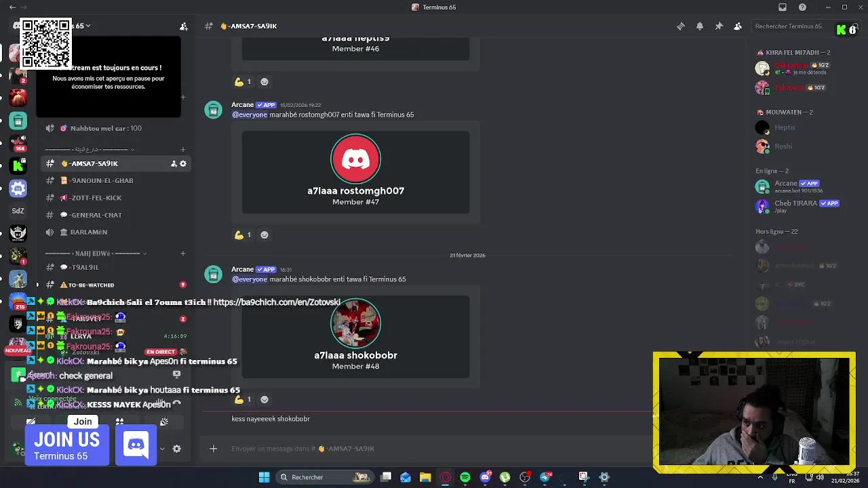Viewport: 868px width, 488px height.
Task: Open user settings gear at the bottom left
Action: point(176,449)
